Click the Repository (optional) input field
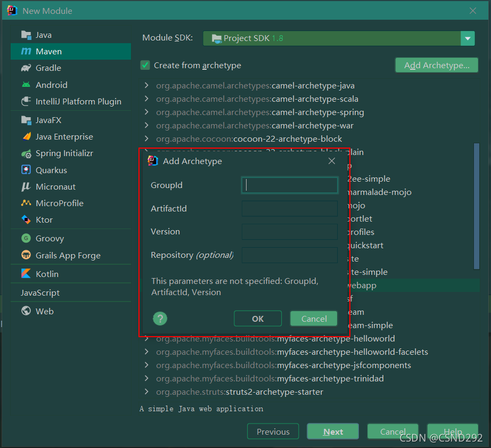491x448 pixels. click(290, 255)
